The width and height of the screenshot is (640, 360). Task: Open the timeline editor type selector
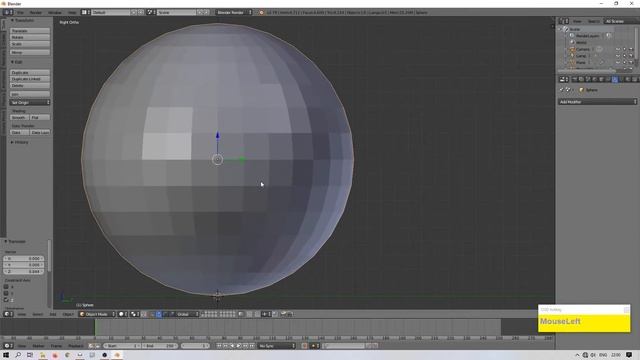8,346
